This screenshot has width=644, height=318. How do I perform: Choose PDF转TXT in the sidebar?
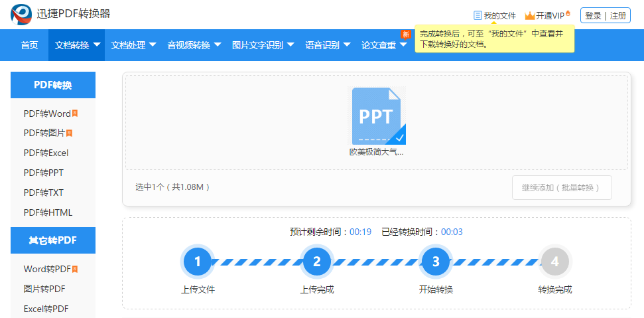click(x=44, y=193)
